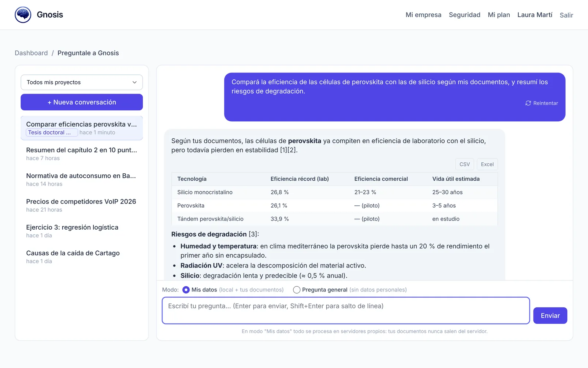This screenshot has height=368, width=588.
Task: Click the Tesis doctoral project tag
Action: (x=51, y=132)
